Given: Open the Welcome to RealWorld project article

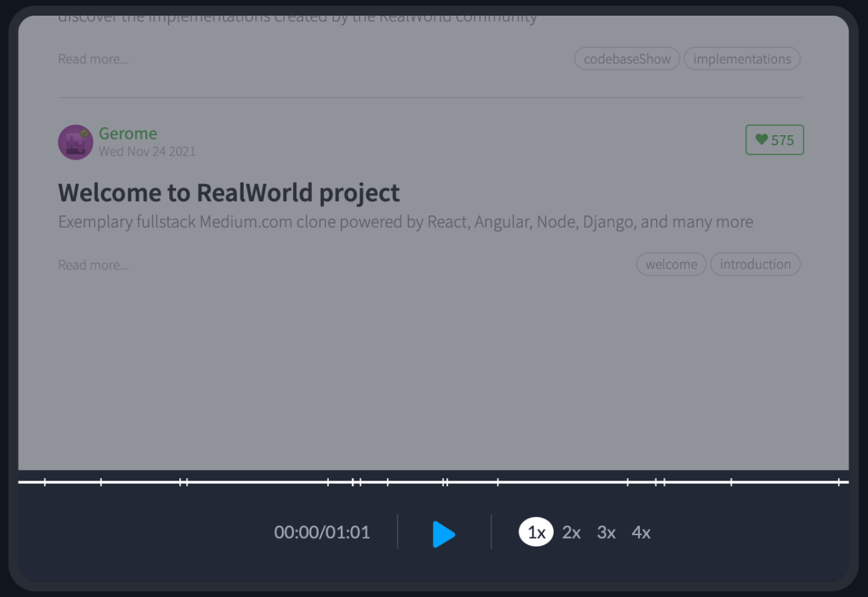Looking at the screenshot, I should click(229, 193).
